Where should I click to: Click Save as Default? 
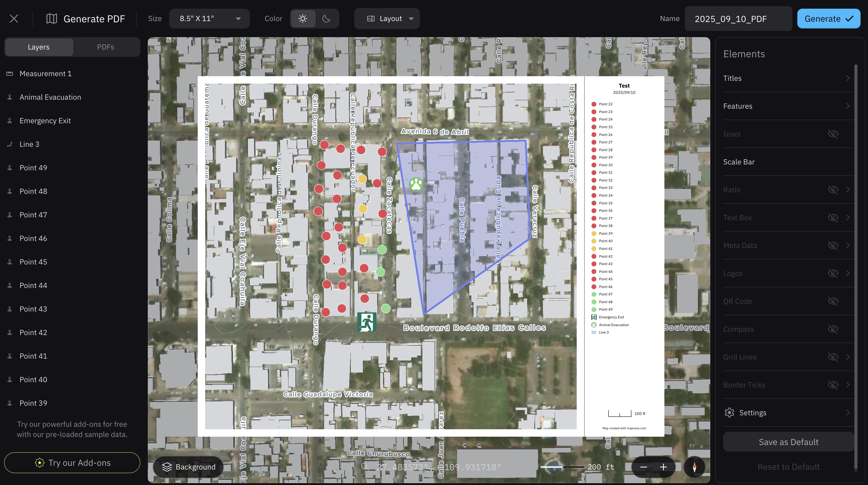788,442
